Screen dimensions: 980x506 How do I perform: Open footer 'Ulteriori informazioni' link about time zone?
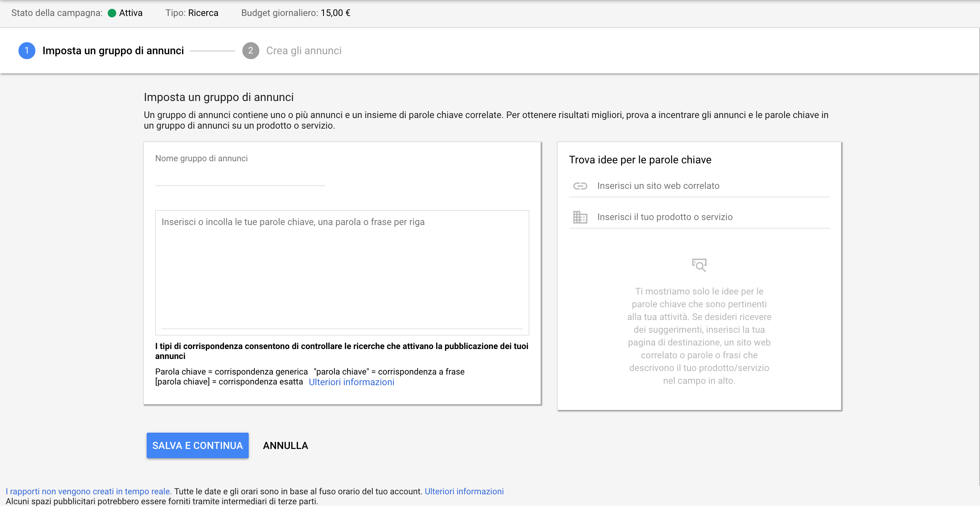(x=464, y=491)
